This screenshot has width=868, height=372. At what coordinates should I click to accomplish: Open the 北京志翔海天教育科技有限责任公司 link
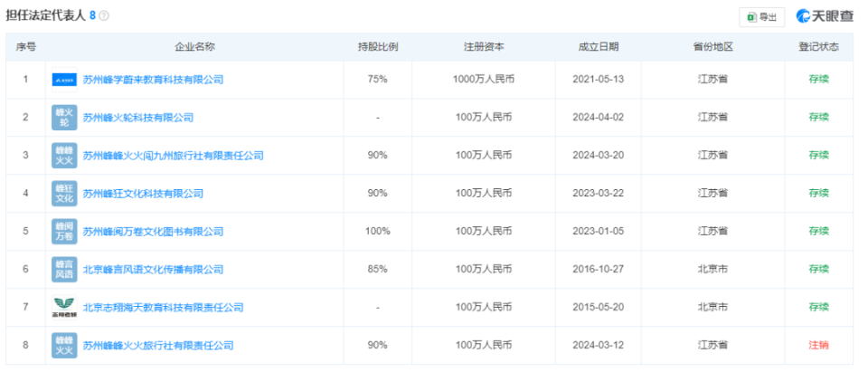point(164,308)
